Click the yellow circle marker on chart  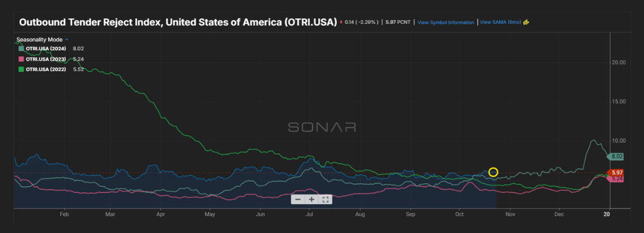(493, 172)
